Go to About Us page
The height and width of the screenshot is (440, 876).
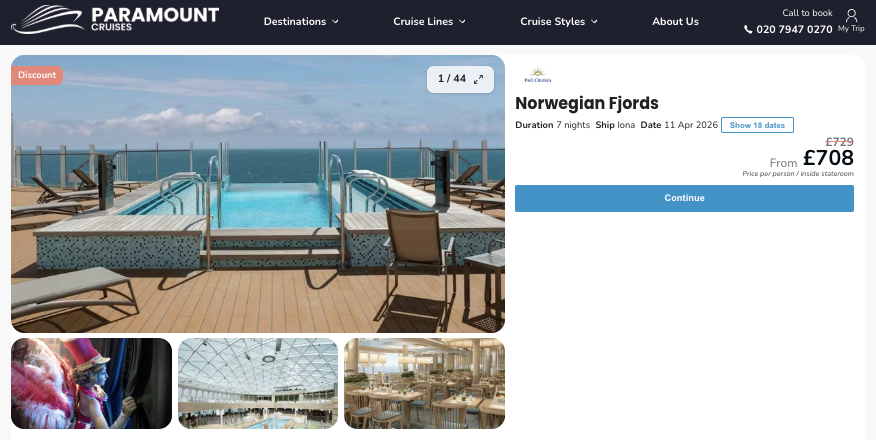(675, 21)
